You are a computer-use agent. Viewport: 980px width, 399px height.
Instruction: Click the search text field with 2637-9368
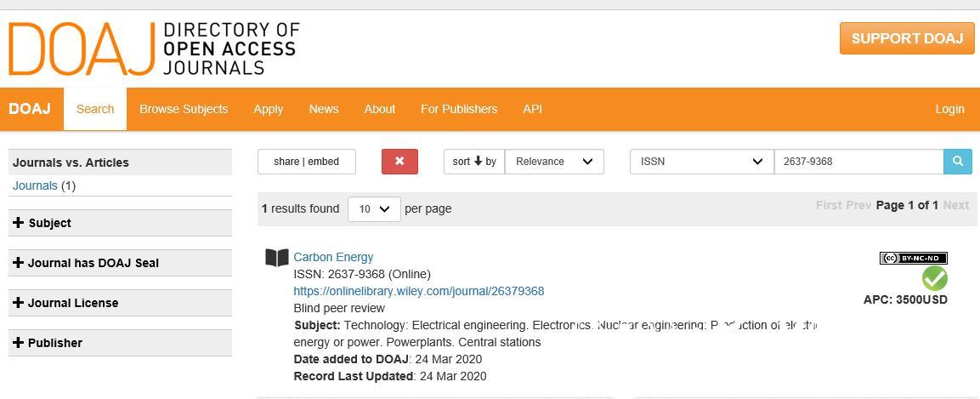click(858, 162)
